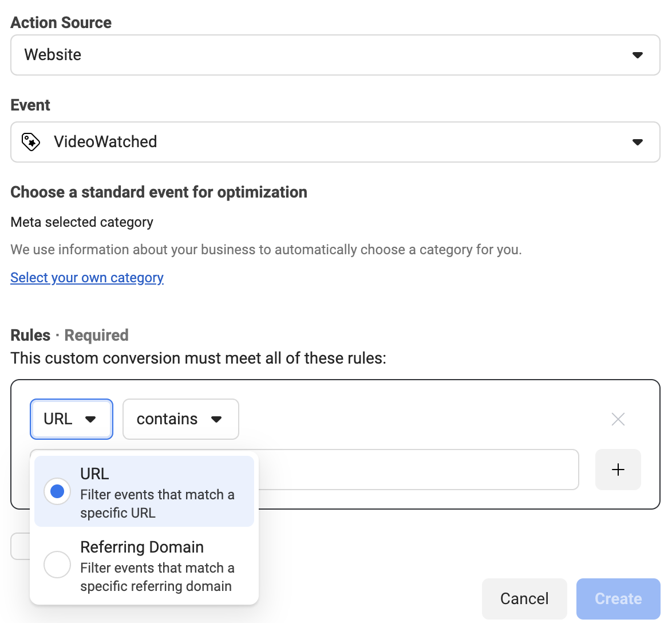Click the Cancel button
This screenshot has width=672, height=623.
524,598
